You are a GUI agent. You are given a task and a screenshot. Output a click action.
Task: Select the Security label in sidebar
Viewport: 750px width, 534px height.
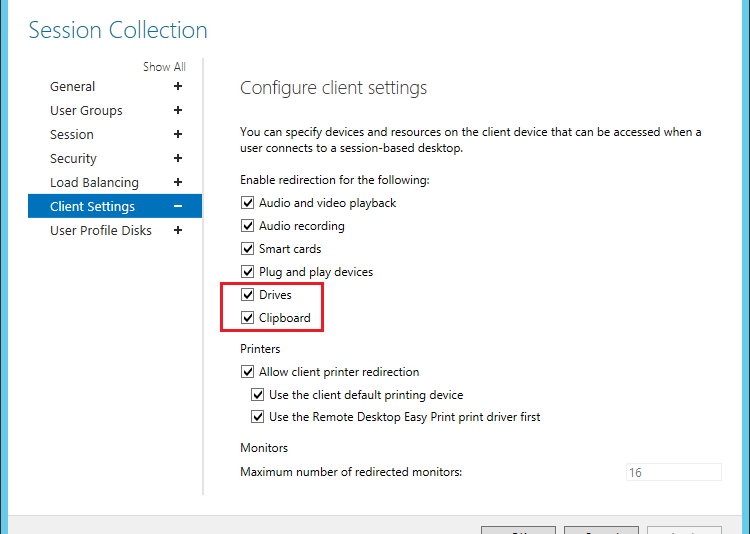click(73, 159)
